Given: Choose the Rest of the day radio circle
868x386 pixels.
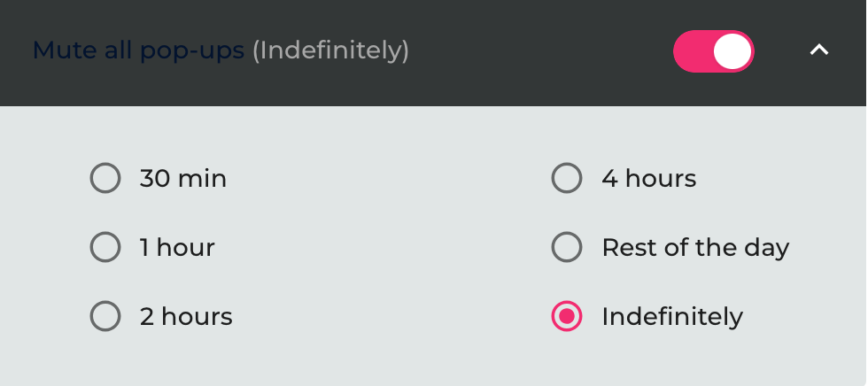Looking at the screenshot, I should (567, 247).
